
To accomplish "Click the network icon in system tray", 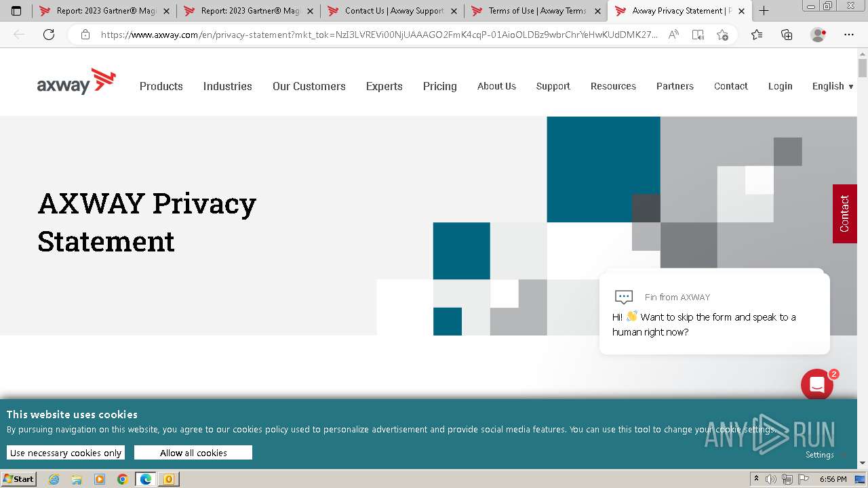I will tap(787, 479).
